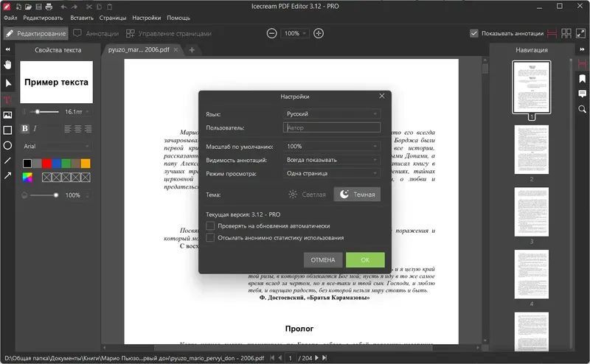Select the Hand pan tool

coord(7,65)
